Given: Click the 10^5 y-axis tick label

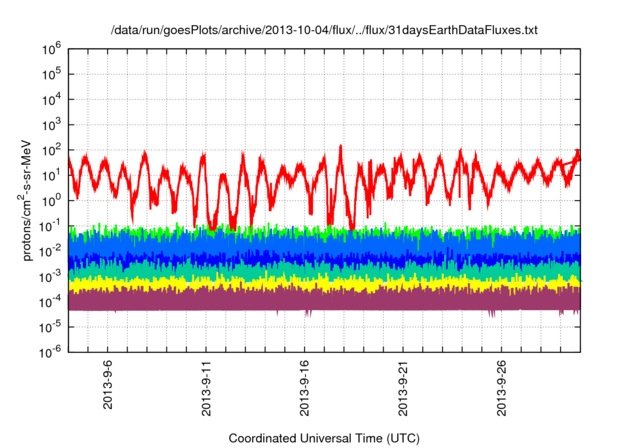Looking at the screenshot, I should 52,75.
